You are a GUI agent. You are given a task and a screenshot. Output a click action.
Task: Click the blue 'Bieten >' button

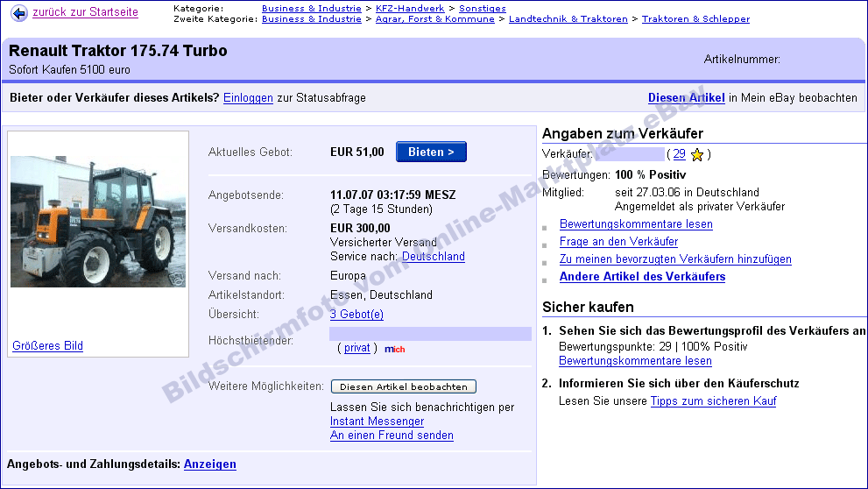(431, 152)
